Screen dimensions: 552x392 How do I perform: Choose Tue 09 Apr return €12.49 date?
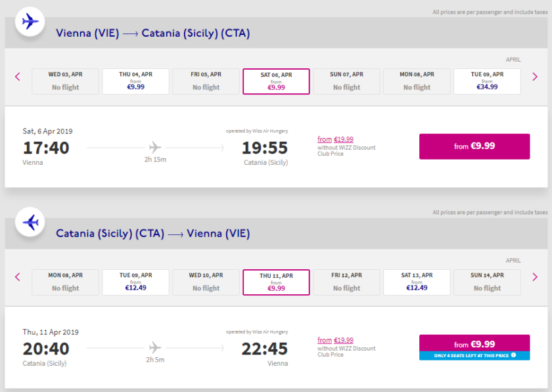coord(135,282)
